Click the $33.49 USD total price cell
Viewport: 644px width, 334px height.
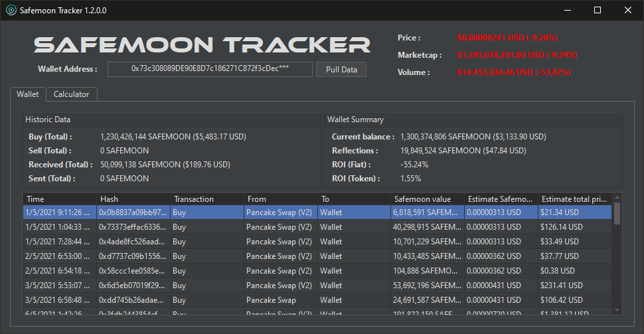pos(575,242)
